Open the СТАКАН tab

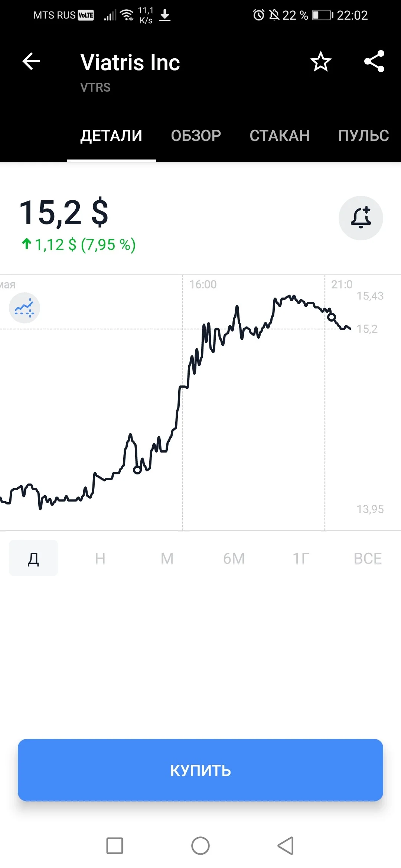click(280, 136)
